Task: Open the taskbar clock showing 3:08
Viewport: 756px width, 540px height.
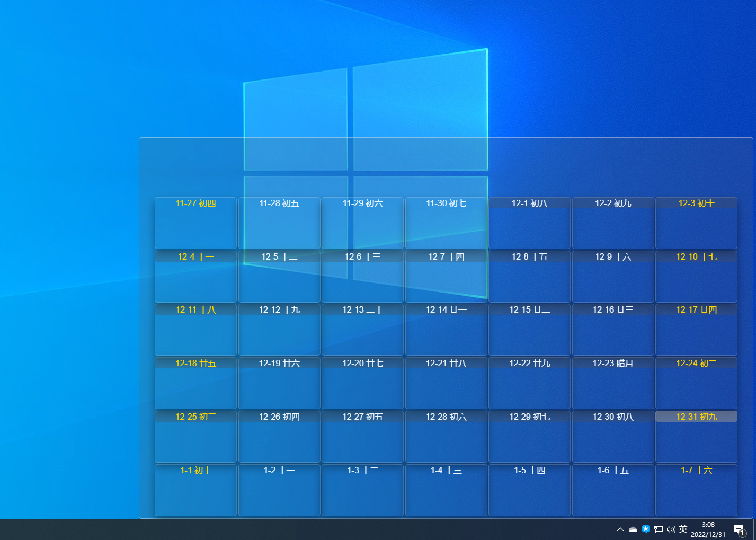Action: 708,529
